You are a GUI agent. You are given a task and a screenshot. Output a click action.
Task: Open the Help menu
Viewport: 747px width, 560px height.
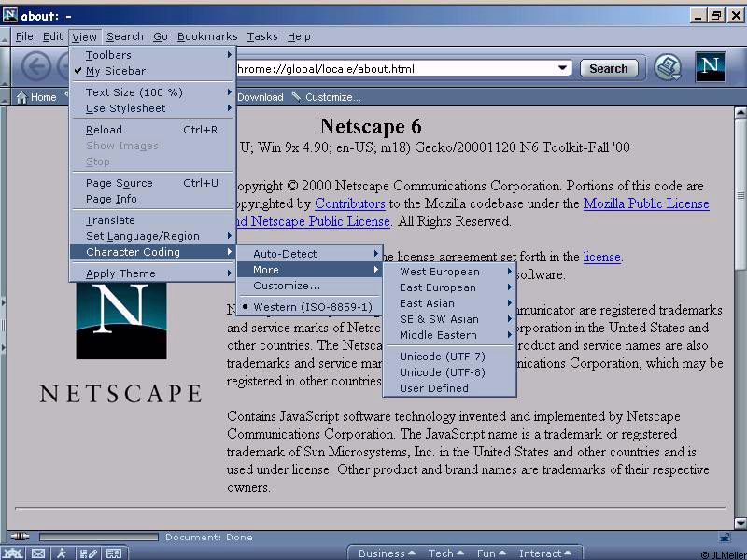point(299,36)
